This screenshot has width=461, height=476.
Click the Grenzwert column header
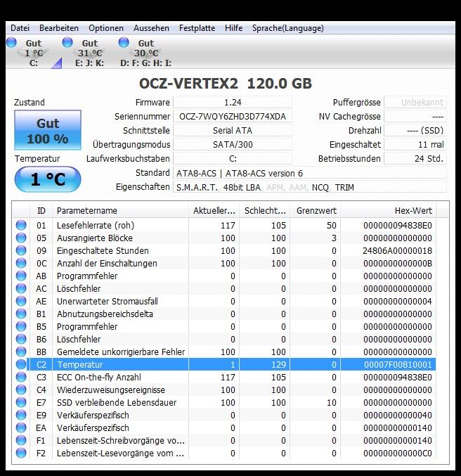[316, 210]
